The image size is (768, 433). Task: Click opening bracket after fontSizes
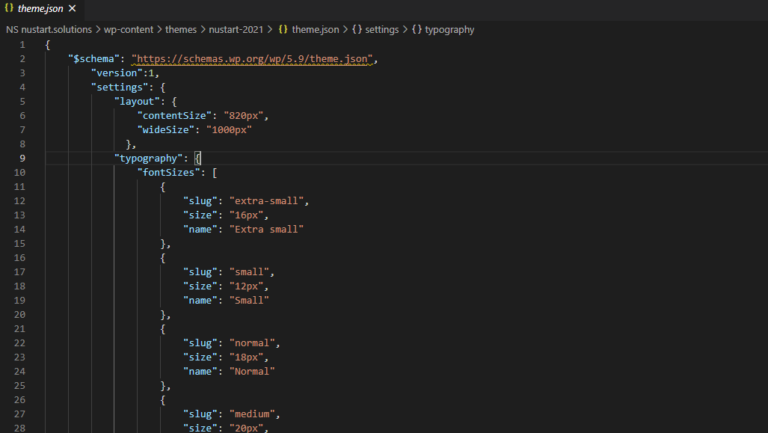click(215, 172)
